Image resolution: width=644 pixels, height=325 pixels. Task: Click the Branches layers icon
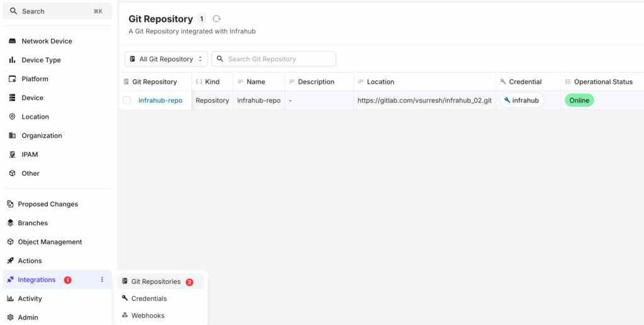(10, 223)
